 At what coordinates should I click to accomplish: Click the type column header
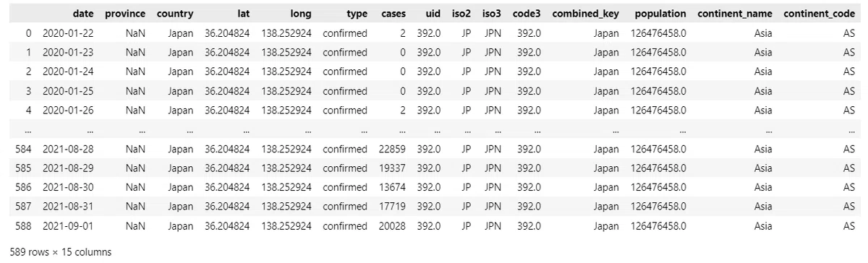pyautogui.click(x=357, y=14)
